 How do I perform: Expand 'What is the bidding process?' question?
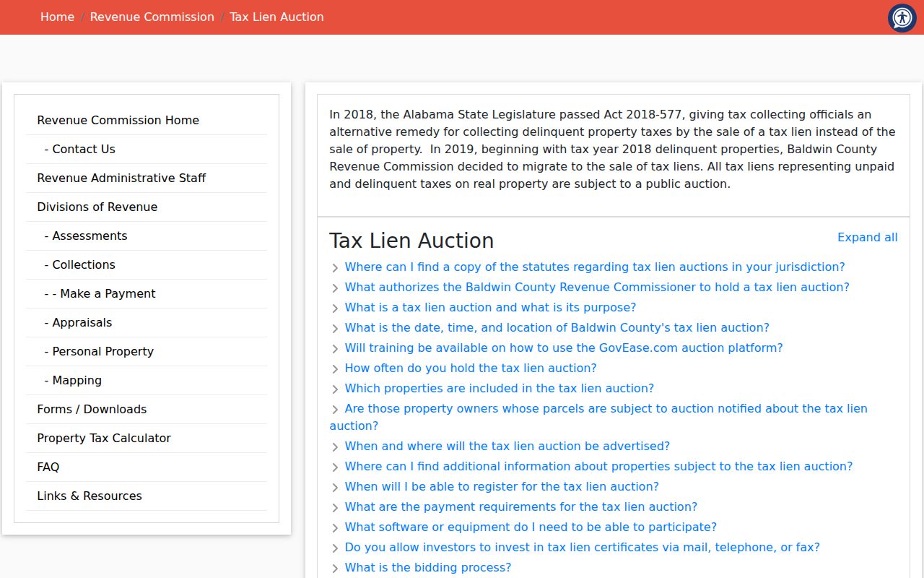pyautogui.click(x=428, y=567)
